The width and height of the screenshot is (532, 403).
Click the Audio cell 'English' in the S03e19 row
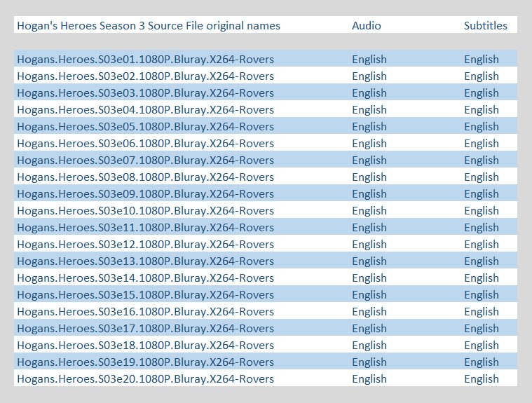coord(369,362)
